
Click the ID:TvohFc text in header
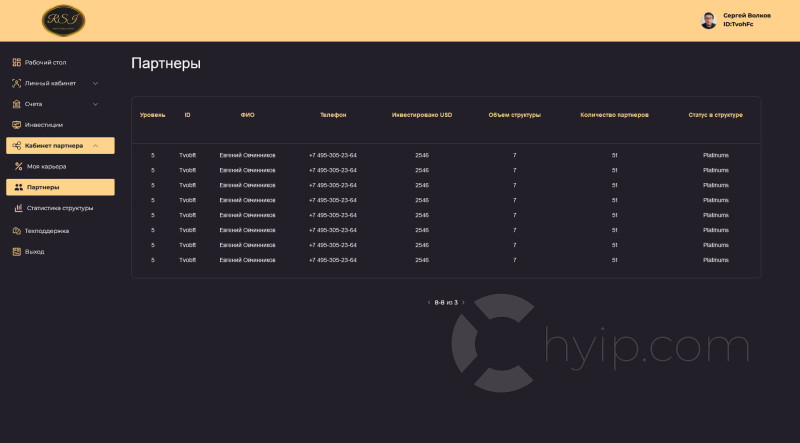[738, 24]
